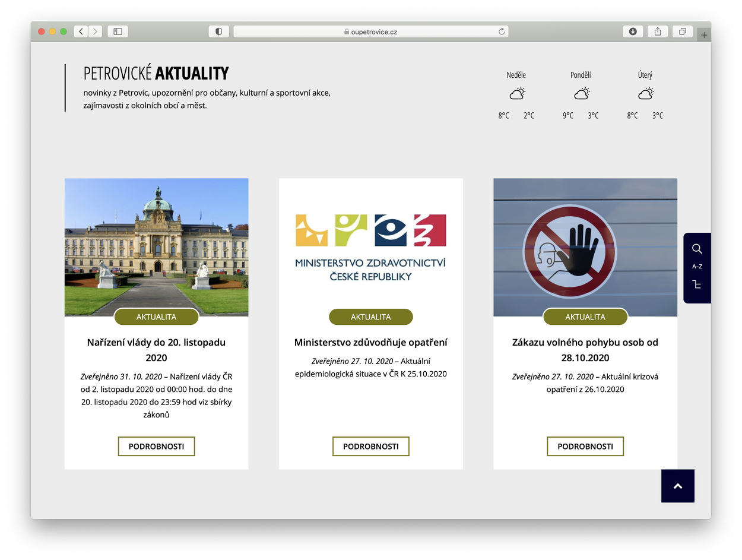742x560 pixels.
Task: Click the search magnifier icon in side panel
Action: click(697, 249)
